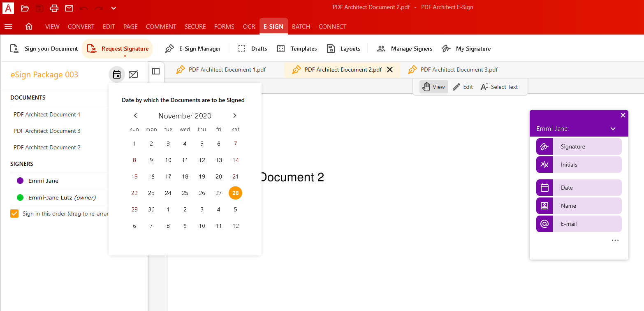Open the OCR ribbon tab

pos(249,26)
